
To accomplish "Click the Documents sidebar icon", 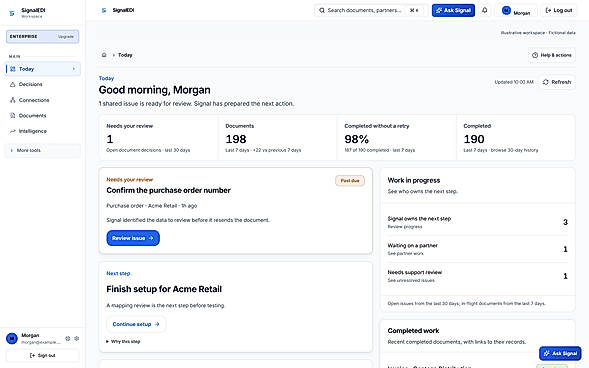I will pyautogui.click(x=13, y=116).
